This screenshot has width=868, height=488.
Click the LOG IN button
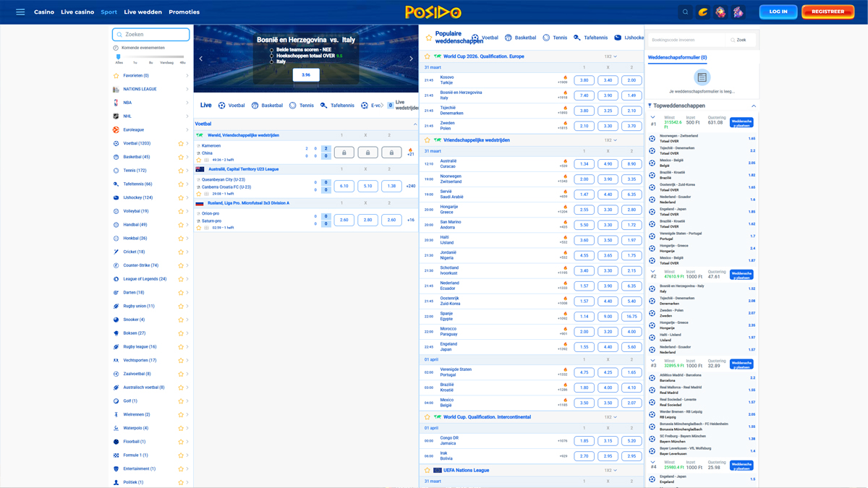(x=778, y=12)
